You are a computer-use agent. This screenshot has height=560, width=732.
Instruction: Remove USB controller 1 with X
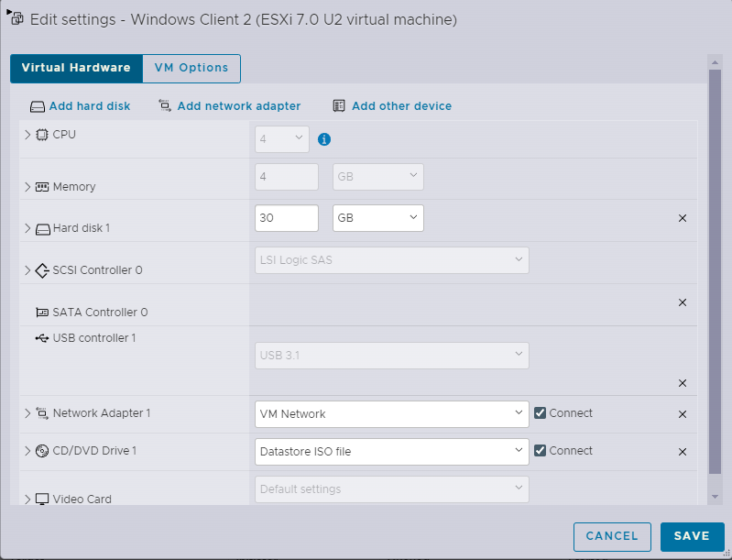point(682,383)
